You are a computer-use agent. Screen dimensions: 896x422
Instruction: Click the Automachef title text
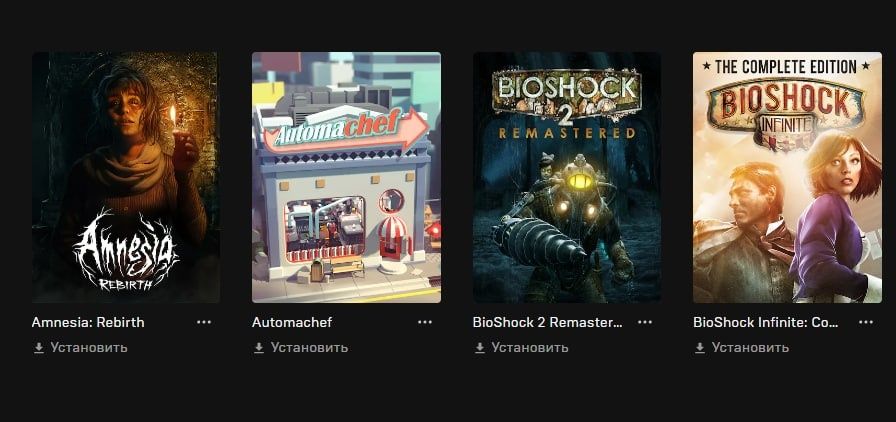tap(292, 323)
